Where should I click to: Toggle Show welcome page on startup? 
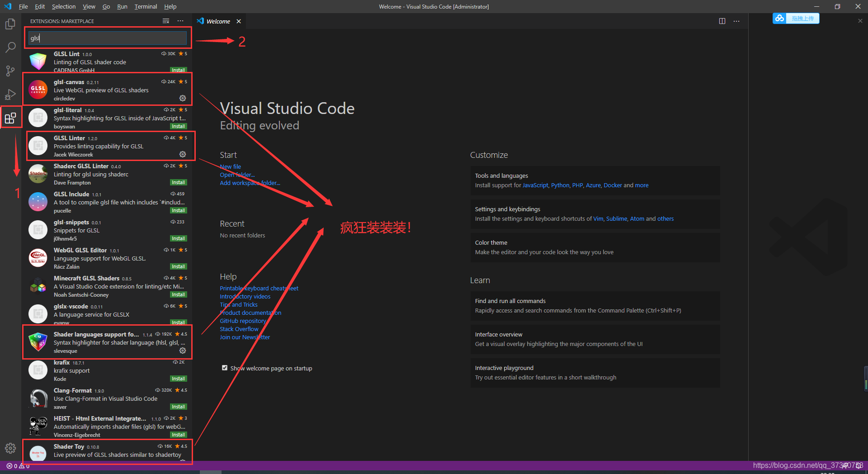225,368
